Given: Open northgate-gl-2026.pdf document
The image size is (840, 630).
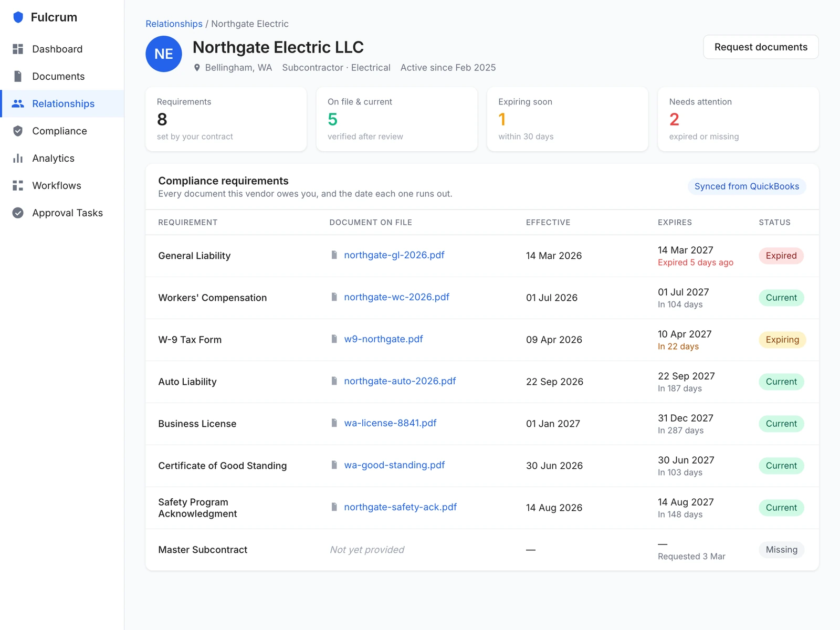Looking at the screenshot, I should tap(394, 255).
